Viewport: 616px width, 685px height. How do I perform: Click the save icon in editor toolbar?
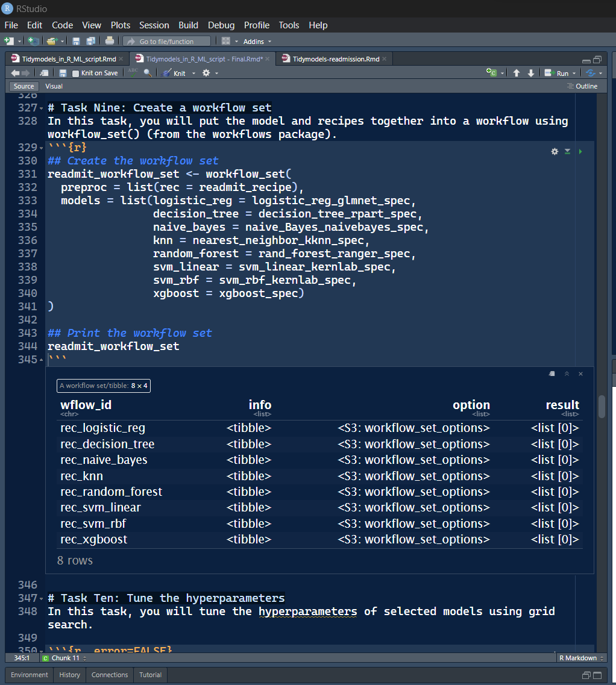click(63, 73)
